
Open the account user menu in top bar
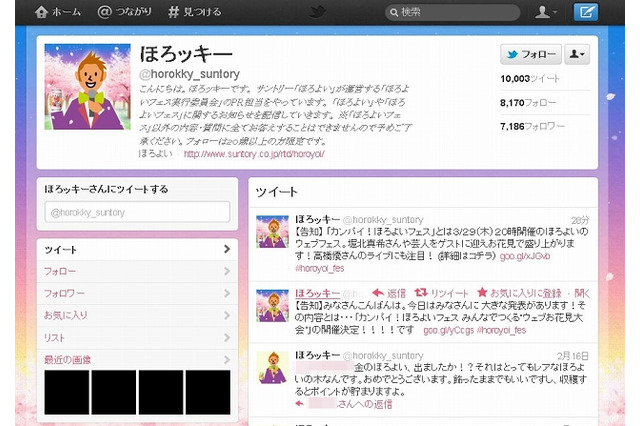tap(545, 12)
